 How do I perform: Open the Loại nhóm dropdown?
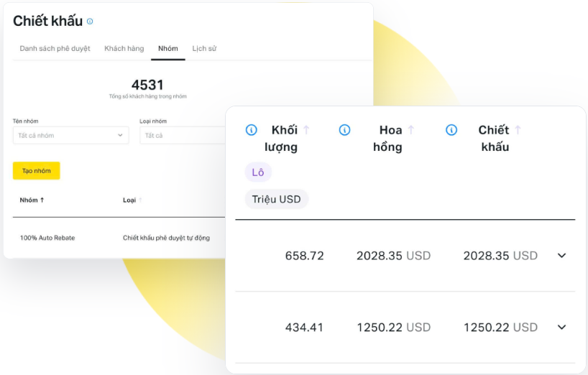point(182,135)
